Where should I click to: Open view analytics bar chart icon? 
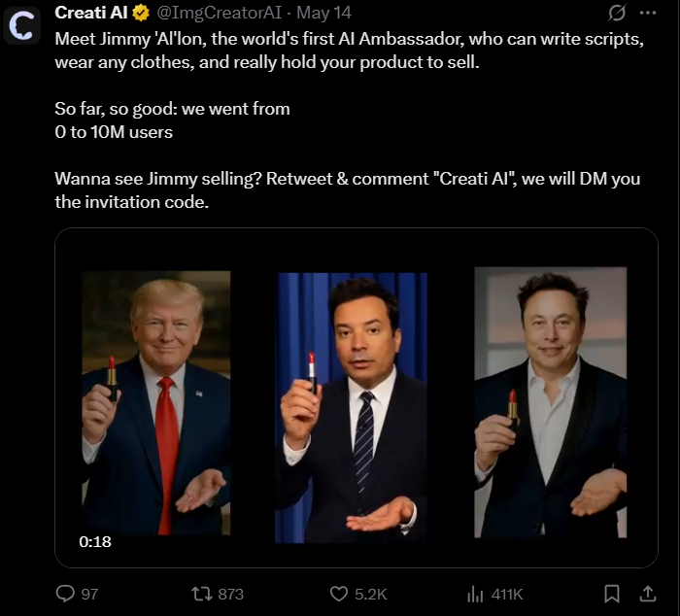476,593
